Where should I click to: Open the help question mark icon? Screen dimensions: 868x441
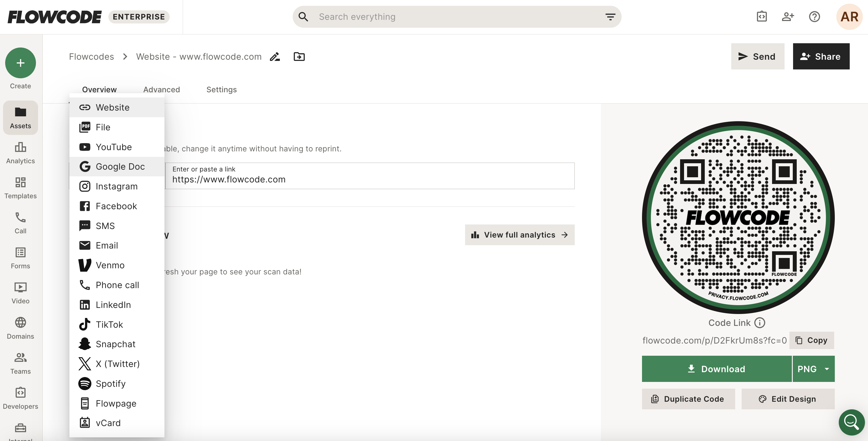[814, 16]
